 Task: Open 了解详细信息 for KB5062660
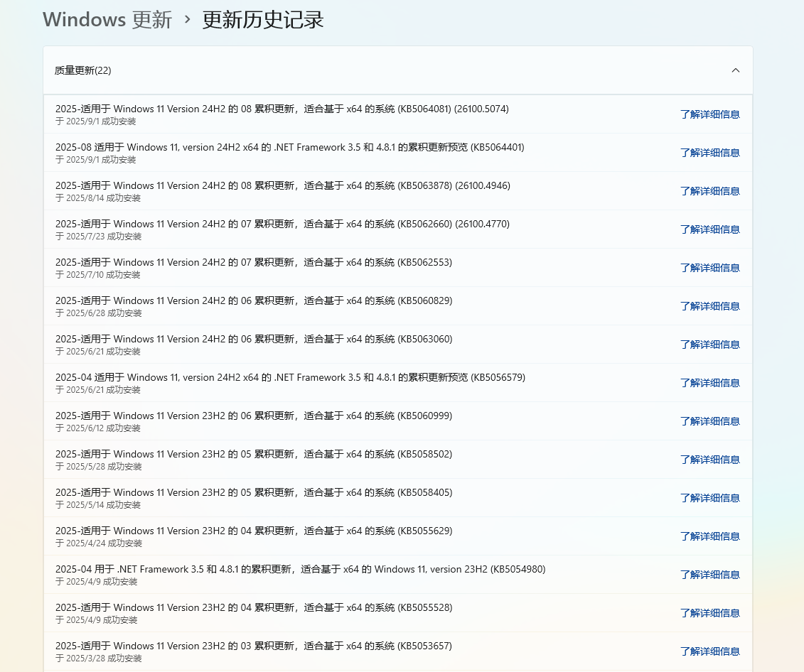[709, 229]
